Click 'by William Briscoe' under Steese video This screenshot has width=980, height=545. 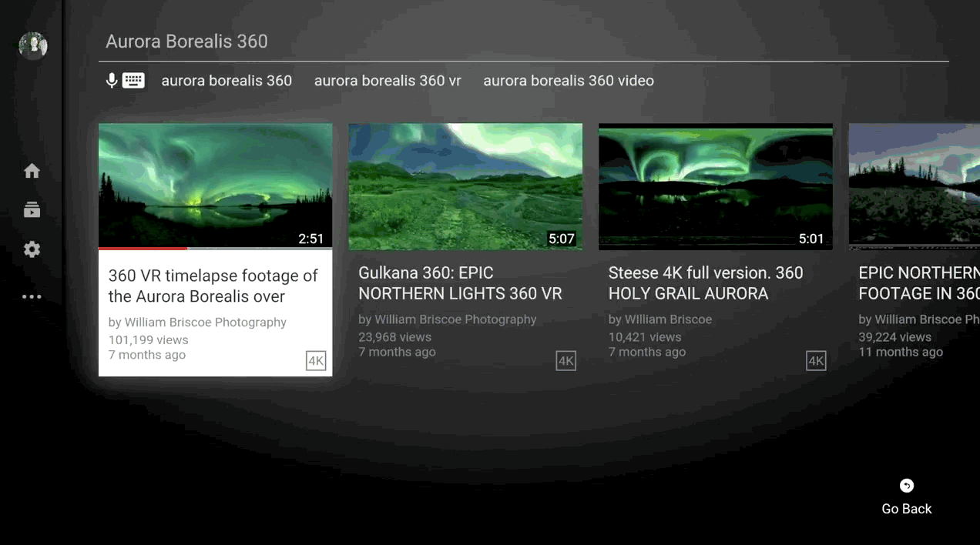660,319
